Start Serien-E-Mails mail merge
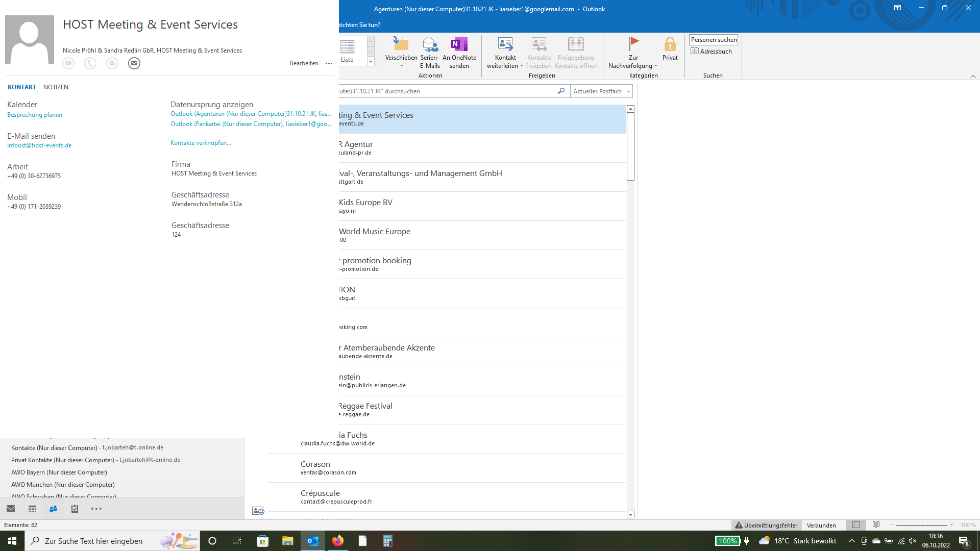The width and height of the screenshot is (980, 551). [430, 53]
